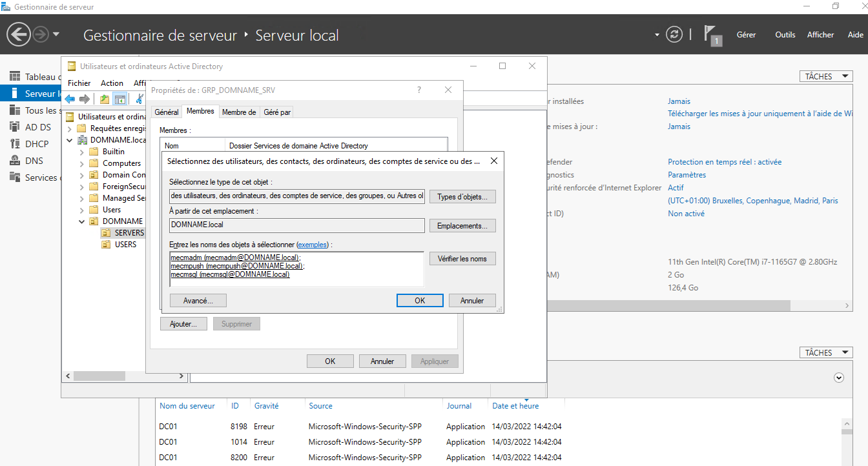Click the Types d'objets button
The width and height of the screenshot is (868, 466).
tap(462, 197)
